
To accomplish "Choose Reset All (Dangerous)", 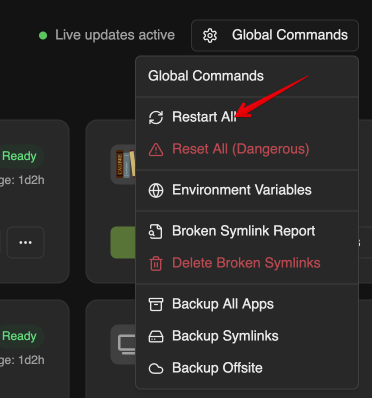I will coord(247,149).
